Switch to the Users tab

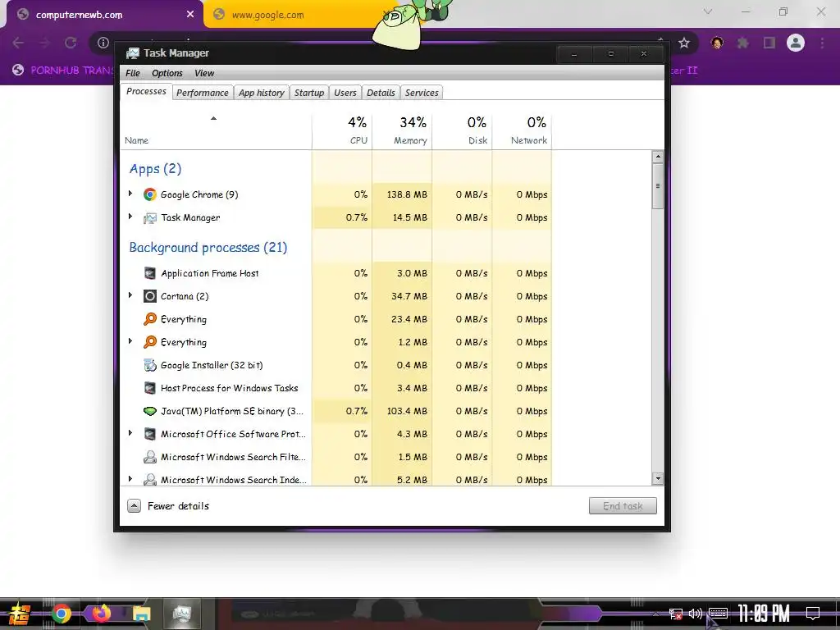tap(345, 93)
